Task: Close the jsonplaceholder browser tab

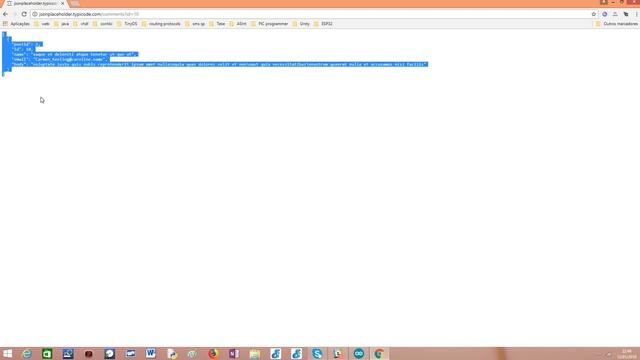Action: 62,3
